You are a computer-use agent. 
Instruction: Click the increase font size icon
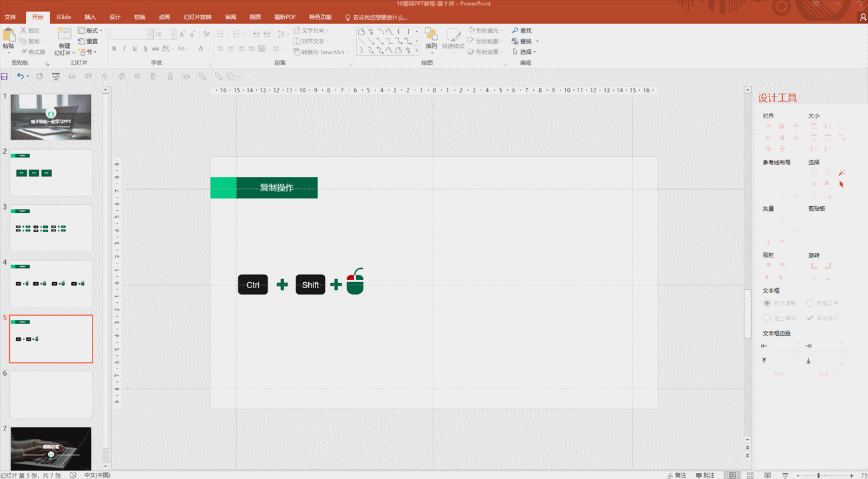182,34
